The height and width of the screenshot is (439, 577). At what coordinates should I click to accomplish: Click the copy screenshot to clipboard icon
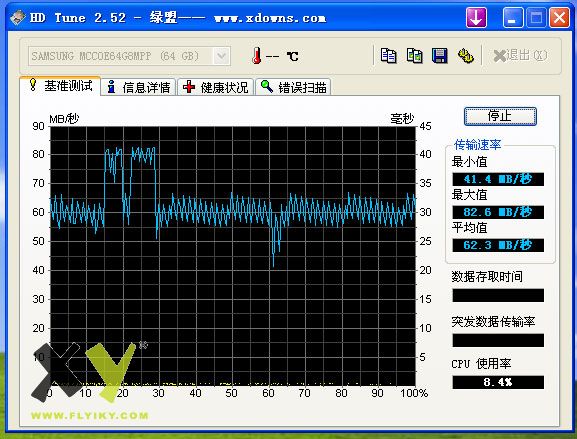coord(414,56)
